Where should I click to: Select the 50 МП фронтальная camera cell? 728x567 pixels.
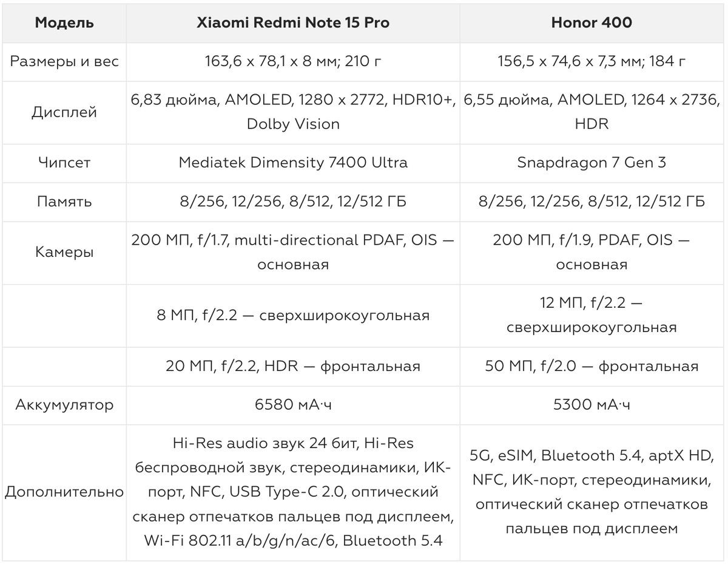point(591,366)
